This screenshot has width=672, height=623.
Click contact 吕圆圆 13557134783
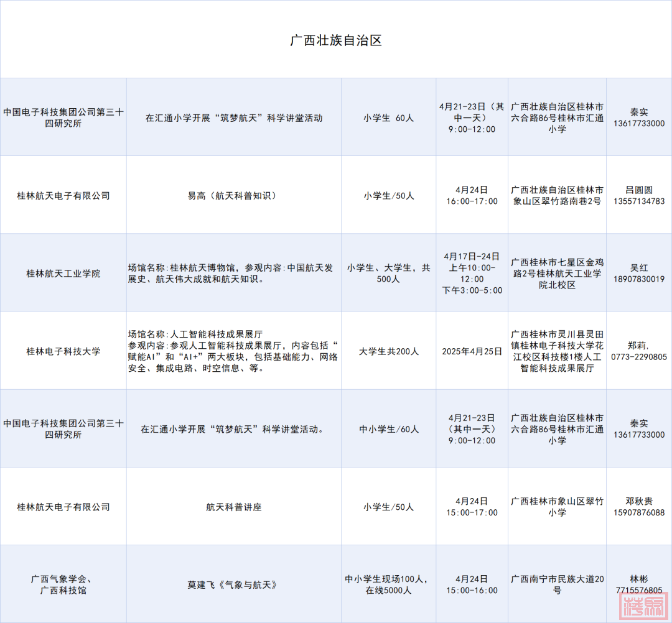tap(639, 195)
